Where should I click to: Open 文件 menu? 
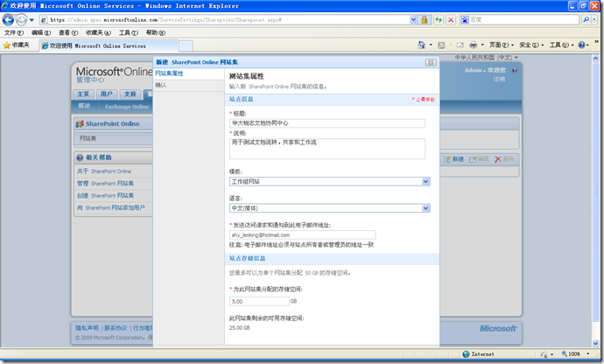point(14,32)
